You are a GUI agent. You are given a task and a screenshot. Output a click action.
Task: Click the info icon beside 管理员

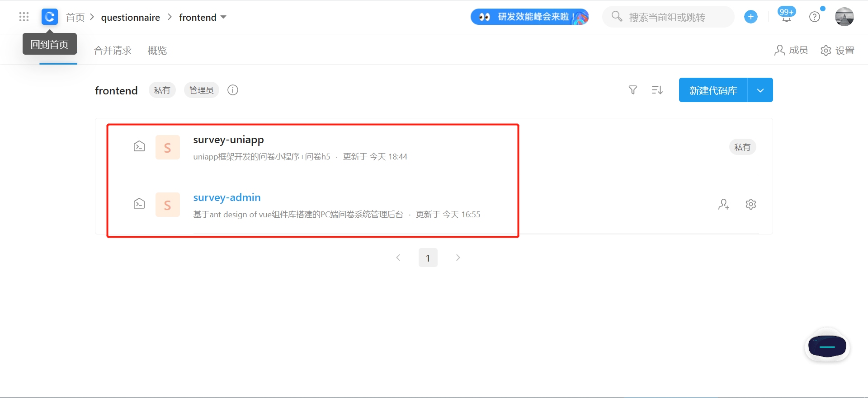233,90
